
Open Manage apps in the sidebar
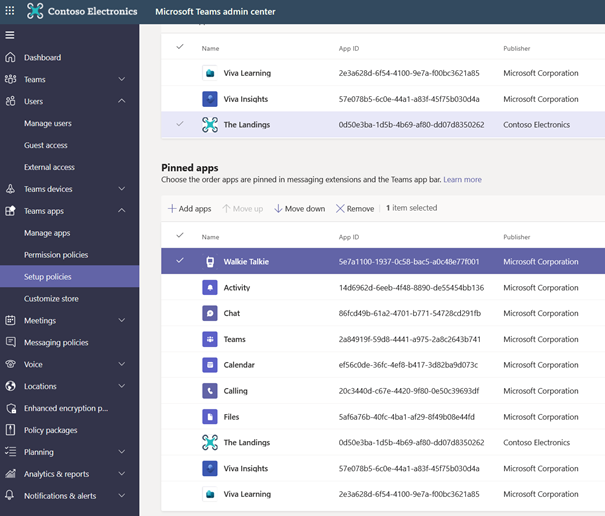coord(47,233)
